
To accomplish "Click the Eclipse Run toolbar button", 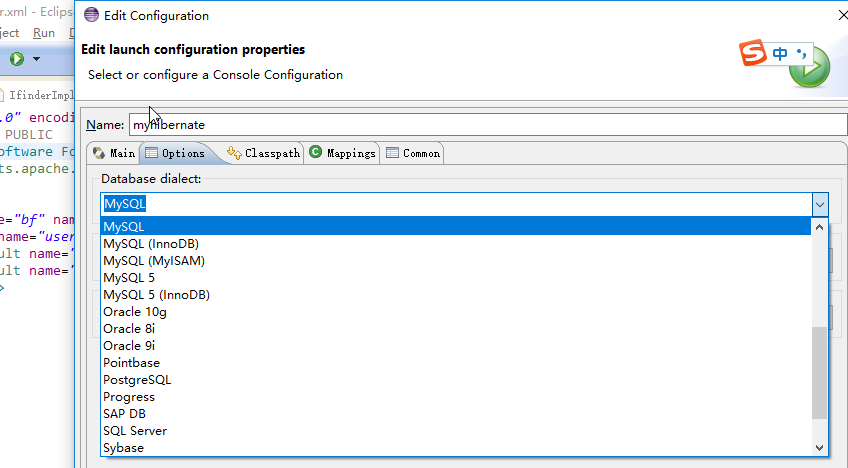I will pyautogui.click(x=17, y=58).
